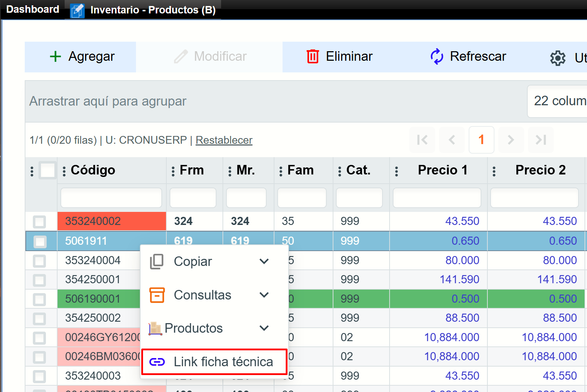Click the blue Refrescar refresh icon
Screen dimensions: 587x392
tap(437, 57)
